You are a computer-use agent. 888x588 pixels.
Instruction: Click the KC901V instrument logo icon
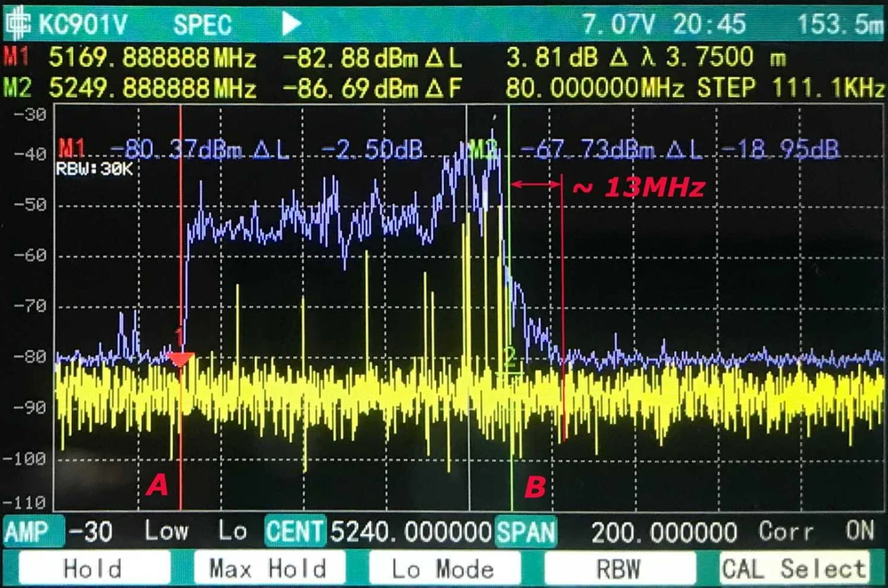(x=19, y=23)
